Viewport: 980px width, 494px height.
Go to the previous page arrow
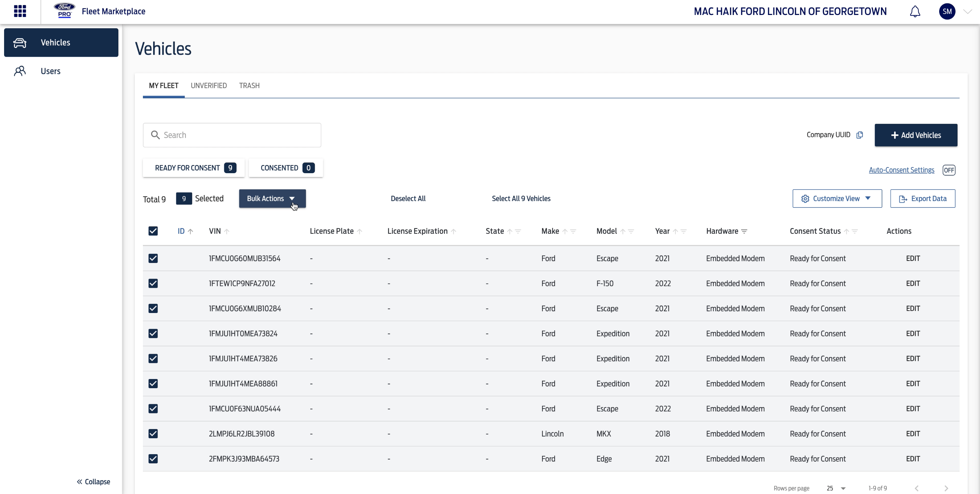tap(916, 488)
